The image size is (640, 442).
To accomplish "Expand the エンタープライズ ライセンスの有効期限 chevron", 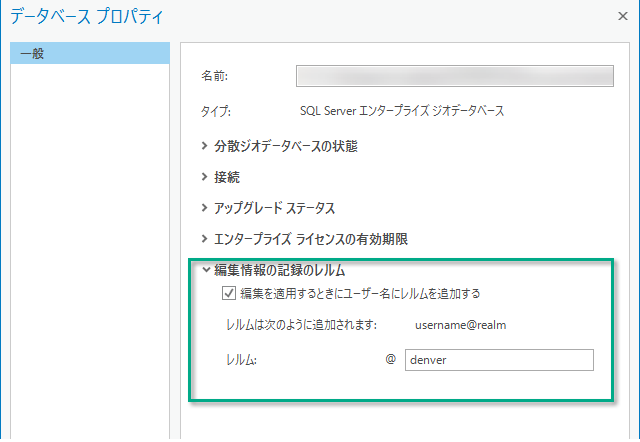I will click(x=205, y=239).
